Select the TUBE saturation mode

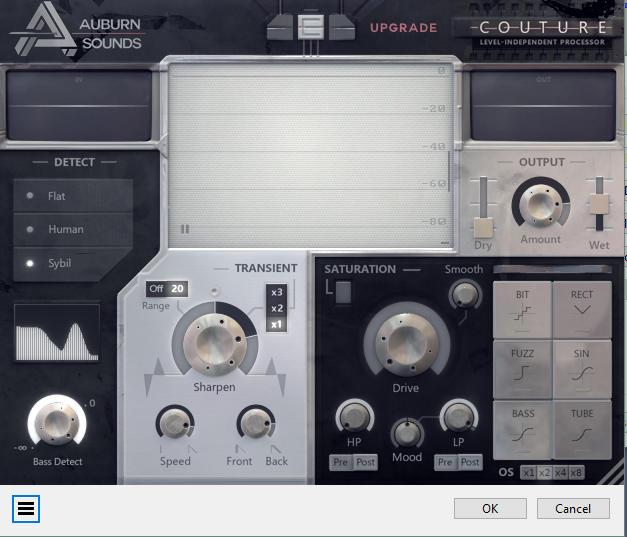(x=582, y=429)
